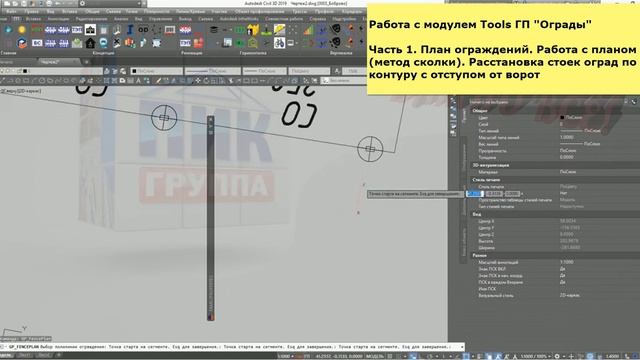Click the BC icon in the ribbon's lower row
This screenshot has width=640, height=360.
pos(37,43)
